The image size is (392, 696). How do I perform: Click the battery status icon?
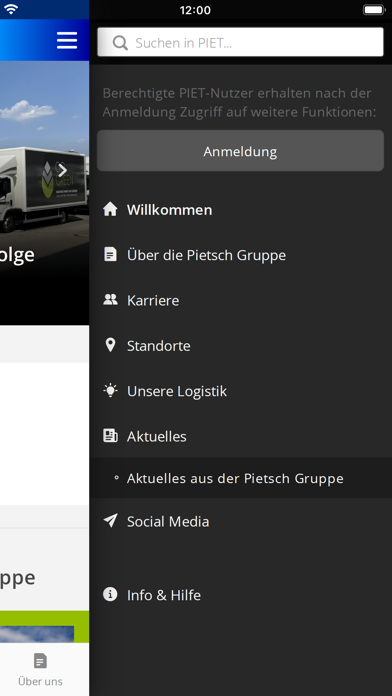[374, 10]
